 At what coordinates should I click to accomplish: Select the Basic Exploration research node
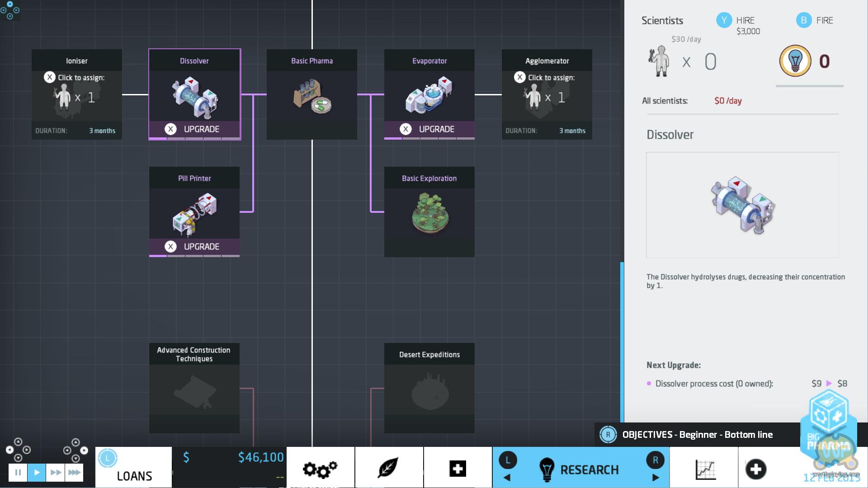429,212
